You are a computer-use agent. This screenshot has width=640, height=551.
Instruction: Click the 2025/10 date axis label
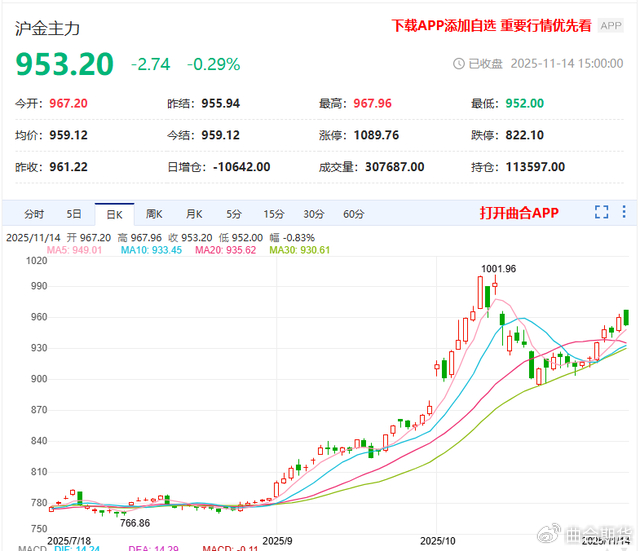(x=438, y=541)
